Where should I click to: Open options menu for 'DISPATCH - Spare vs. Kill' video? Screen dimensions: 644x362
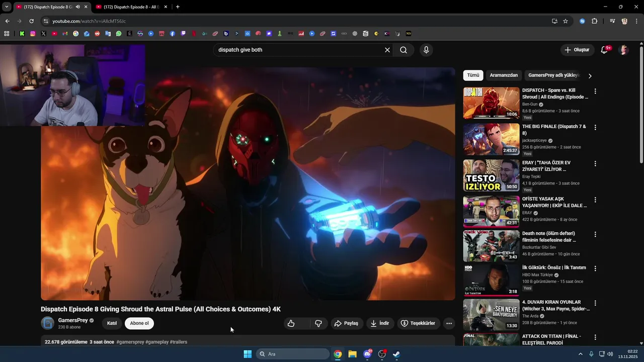click(x=595, y=92)
